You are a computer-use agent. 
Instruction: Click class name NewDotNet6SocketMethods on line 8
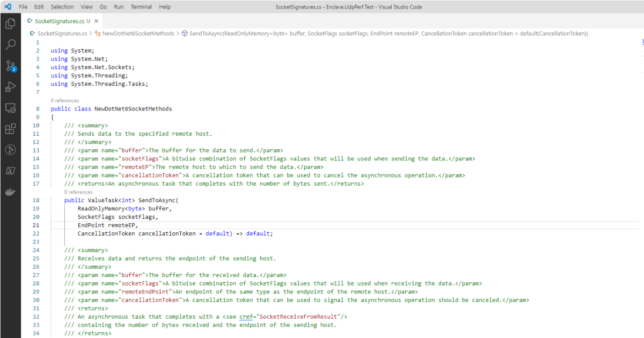[133, 109]
